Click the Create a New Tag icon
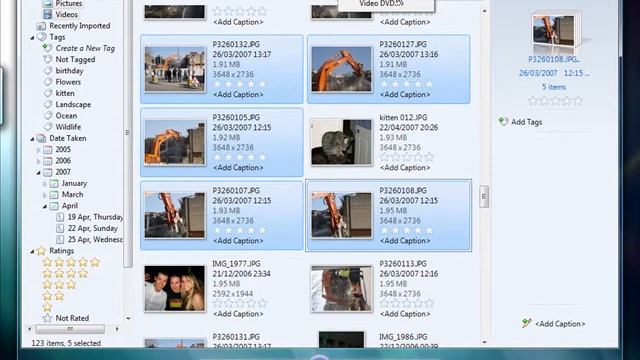The image size is (640, 360). tap(47, 48)
